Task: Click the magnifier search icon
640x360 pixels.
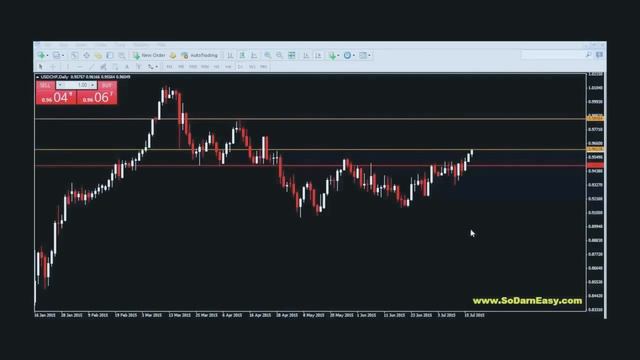Action: [589, 55]
